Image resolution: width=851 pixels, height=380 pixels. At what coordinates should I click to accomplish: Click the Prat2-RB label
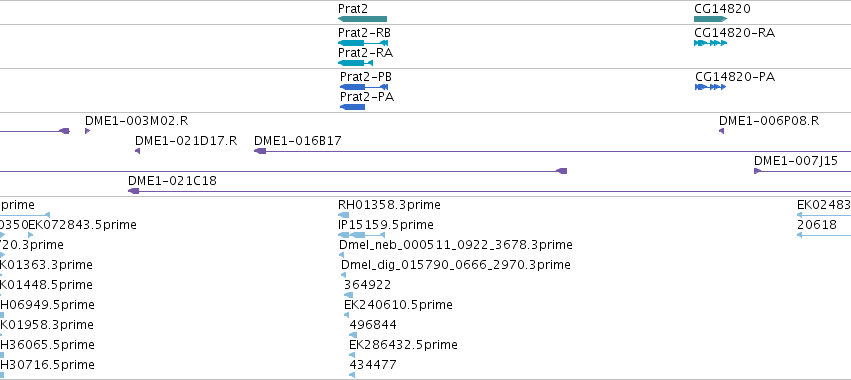point(364,33)
